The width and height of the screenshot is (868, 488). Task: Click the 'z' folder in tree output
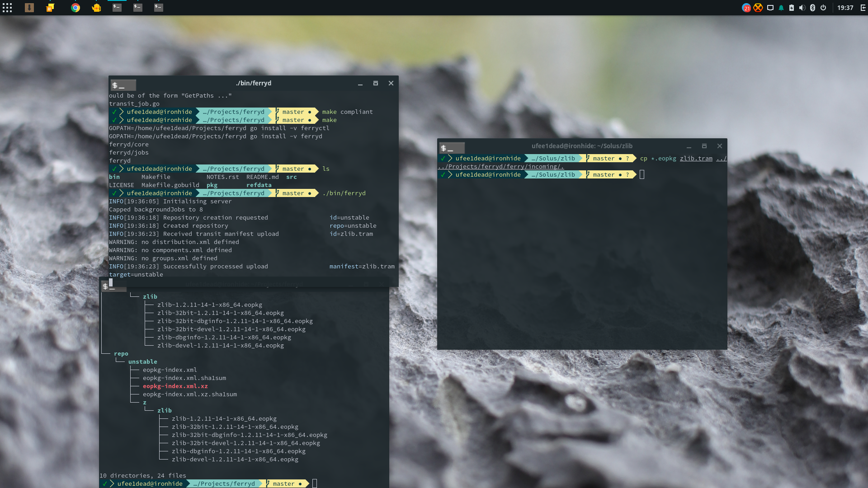tap(145, 403)
